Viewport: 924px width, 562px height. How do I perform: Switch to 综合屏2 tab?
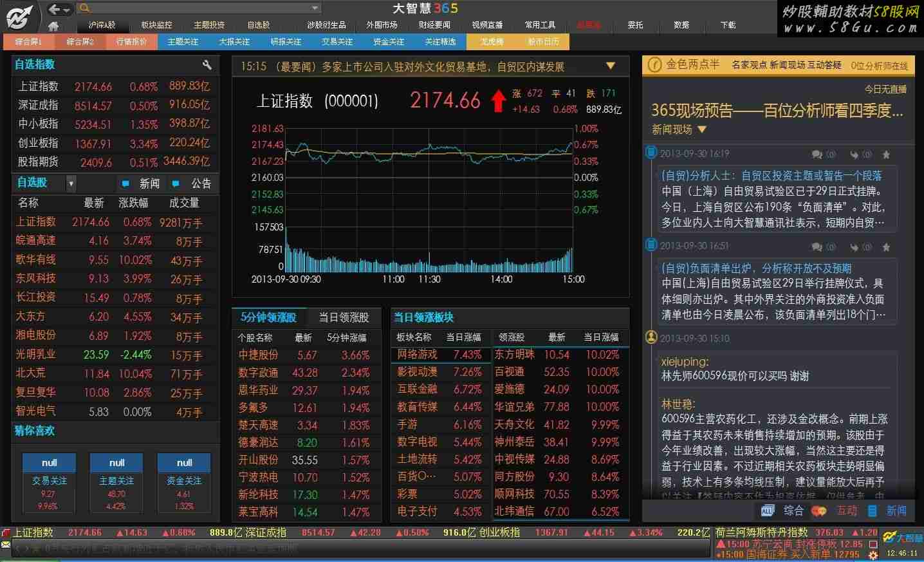click(80, 42)
